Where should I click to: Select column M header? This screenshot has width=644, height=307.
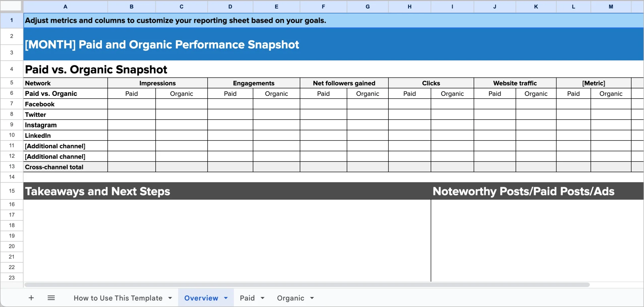[610, 7]
